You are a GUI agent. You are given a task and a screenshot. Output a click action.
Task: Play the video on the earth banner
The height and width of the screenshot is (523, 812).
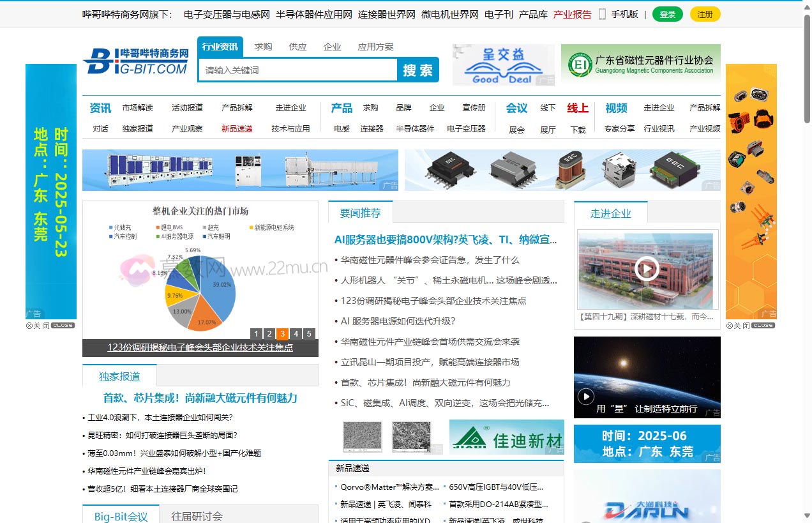(586, 397)
